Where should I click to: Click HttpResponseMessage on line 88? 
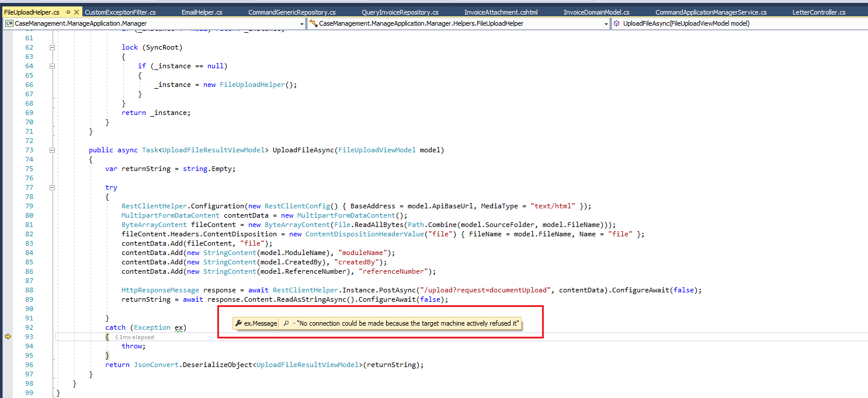(x=160, y=290)
